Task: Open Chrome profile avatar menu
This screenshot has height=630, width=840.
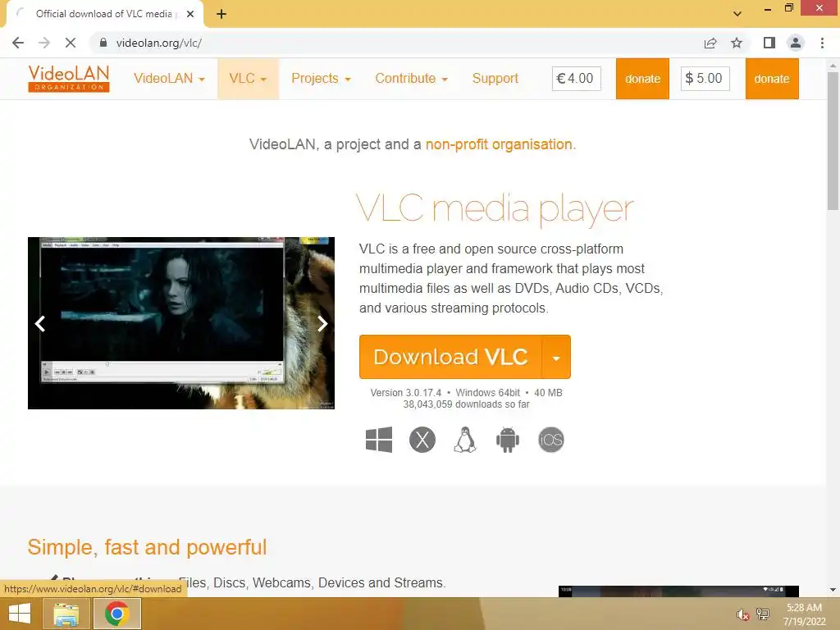Action: coord(796,43)
